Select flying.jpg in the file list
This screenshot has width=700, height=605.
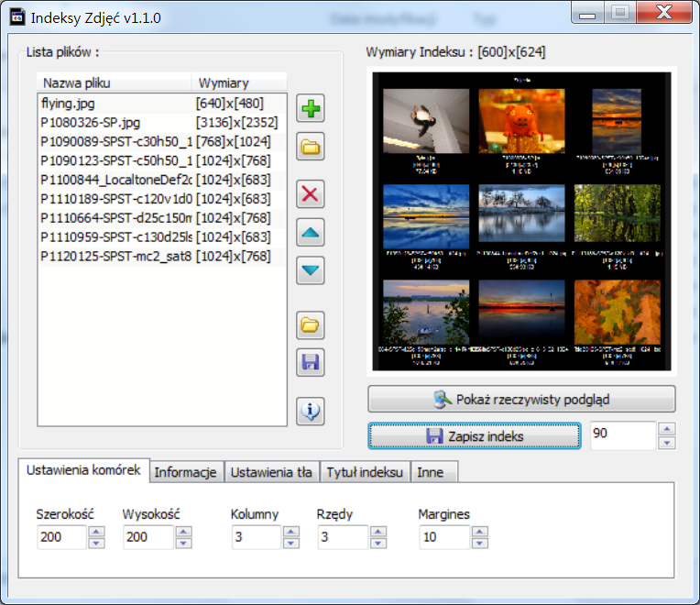pos(68,104)
